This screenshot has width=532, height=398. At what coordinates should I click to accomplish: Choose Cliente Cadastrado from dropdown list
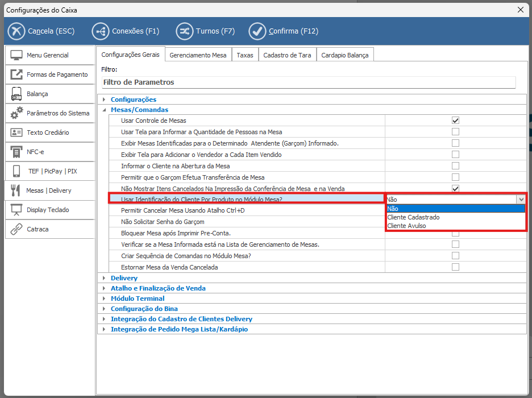[x=413, y=217]
